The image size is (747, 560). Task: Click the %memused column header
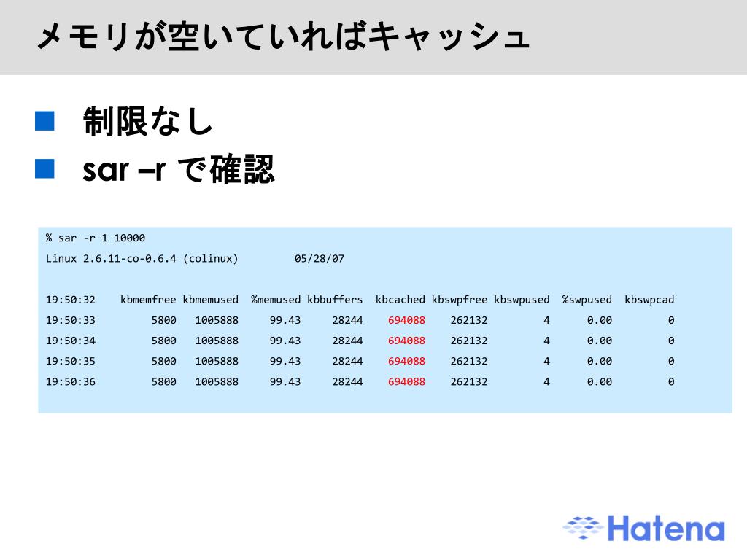click(x=276, y=300)
